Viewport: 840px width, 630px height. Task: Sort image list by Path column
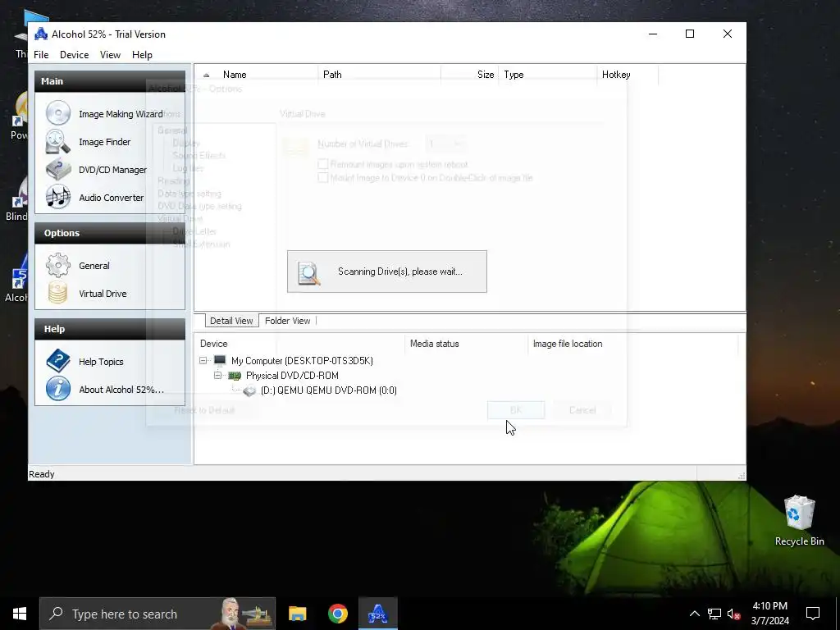[379, 75]
